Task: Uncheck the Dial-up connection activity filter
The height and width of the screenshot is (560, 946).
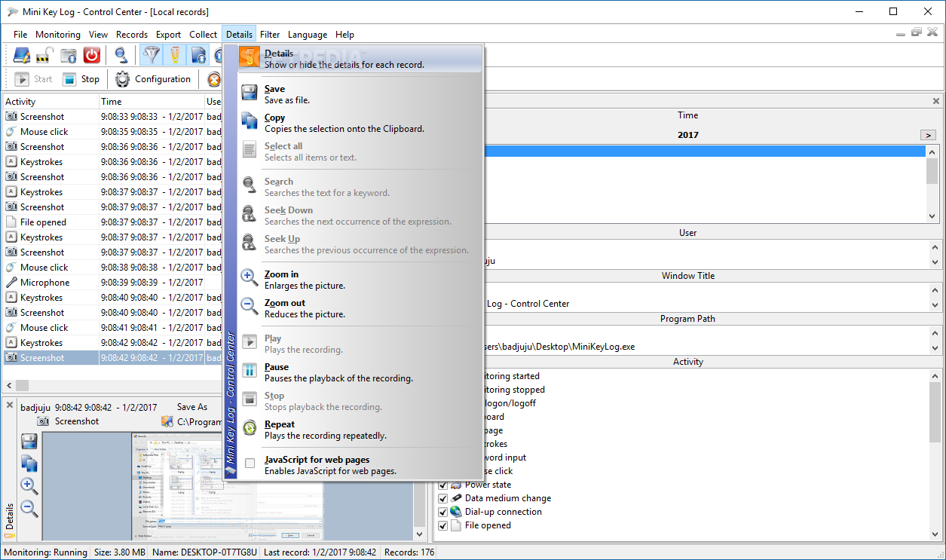Action: point(442,512)
